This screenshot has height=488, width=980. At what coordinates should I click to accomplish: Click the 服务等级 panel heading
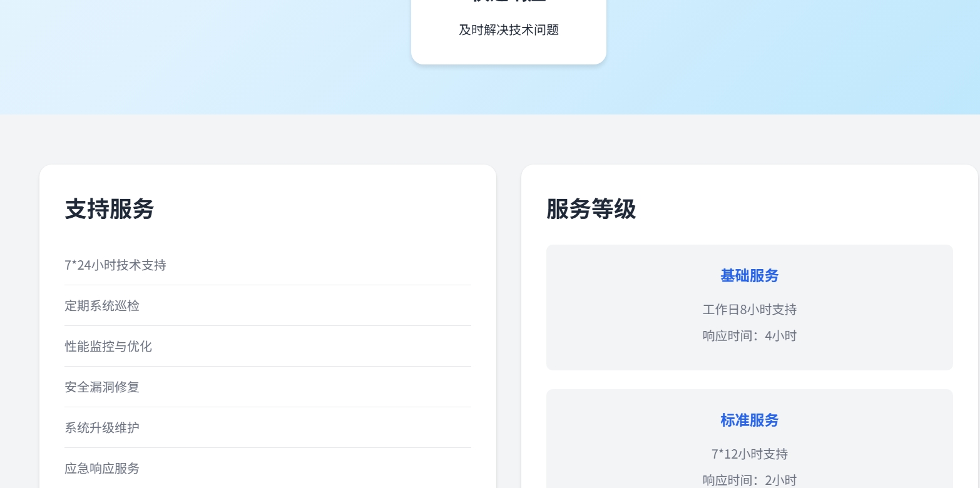(591, 209)
